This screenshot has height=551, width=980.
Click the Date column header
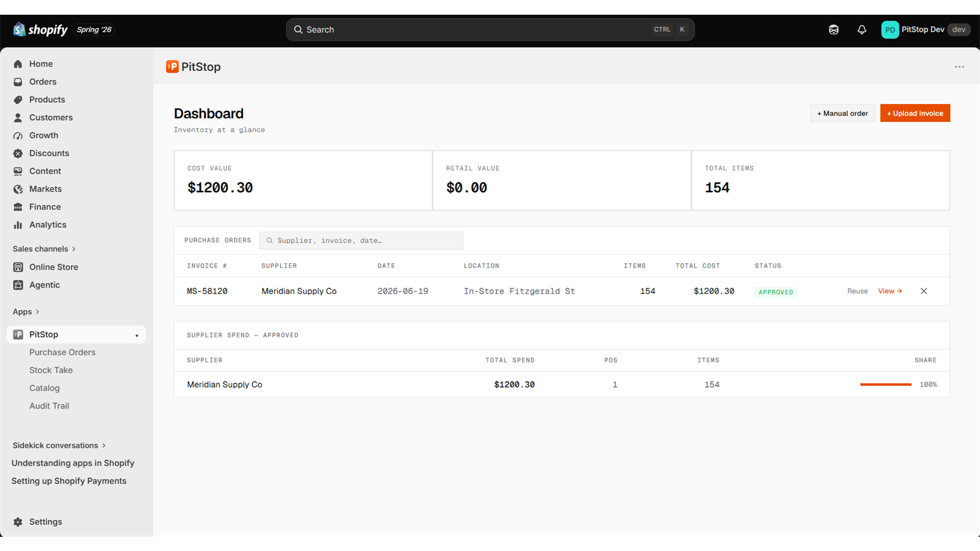coord(386,266)
